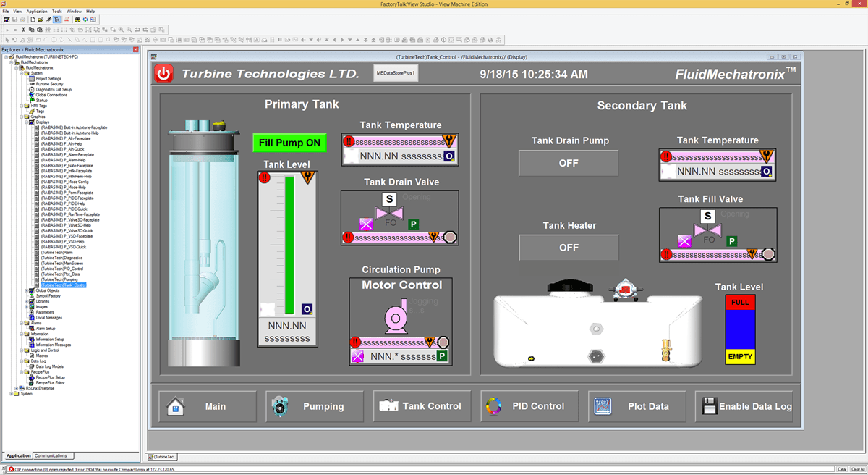868x475 pixels.
Task: Toggle the Explorer tree view toolbar button
Action: (56, 20)
